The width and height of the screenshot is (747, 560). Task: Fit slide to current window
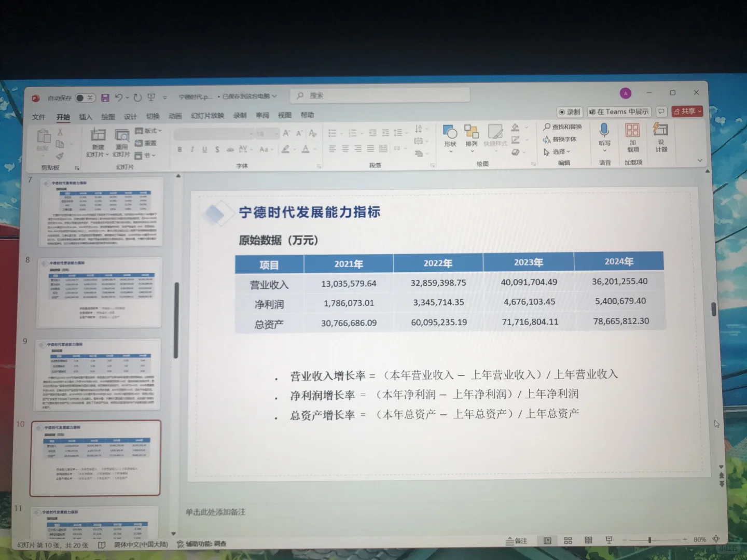coord(716,539)
